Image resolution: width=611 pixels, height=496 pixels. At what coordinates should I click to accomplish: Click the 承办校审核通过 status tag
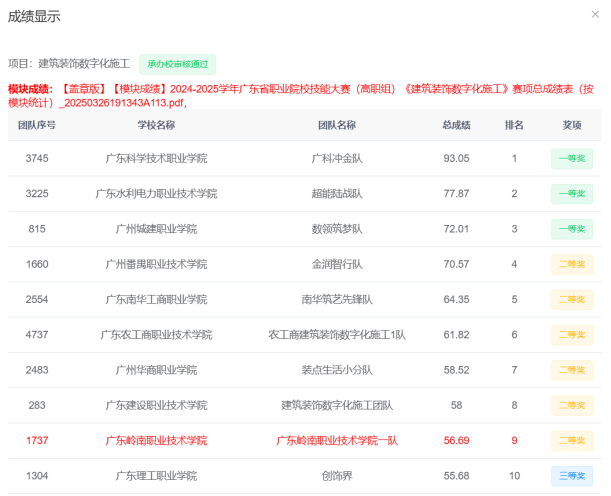coord(177,64)
